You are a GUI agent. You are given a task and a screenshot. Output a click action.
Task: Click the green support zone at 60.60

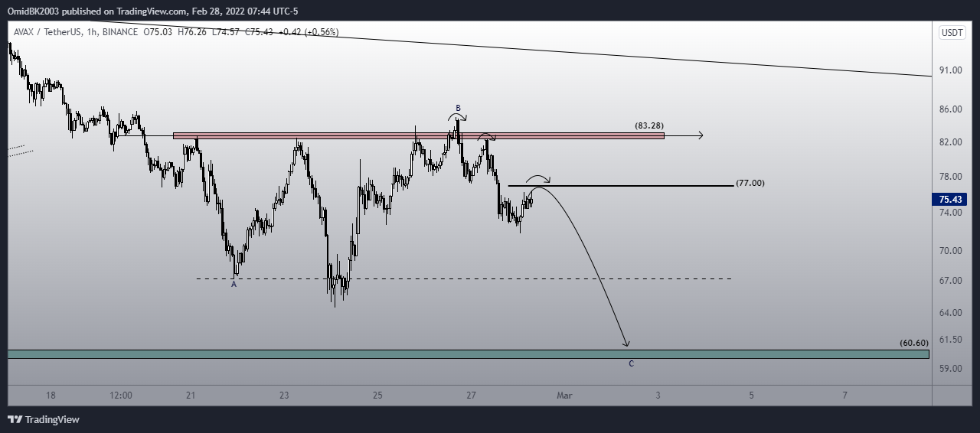(x=468, y=354)
